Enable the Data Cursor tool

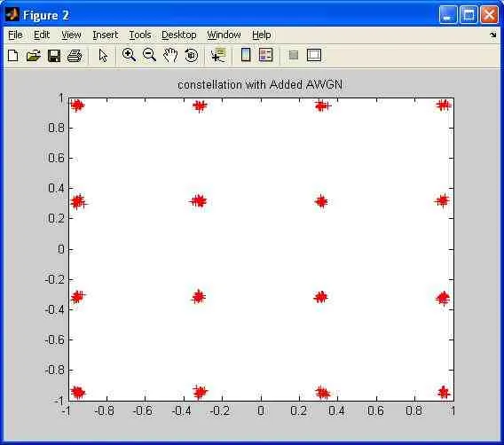coord(218,55)
